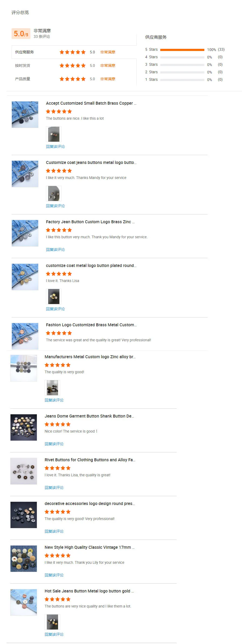The image size is (242, 644).
Task: Select the 按时发货 rating row
Action: tap(74, 65)
